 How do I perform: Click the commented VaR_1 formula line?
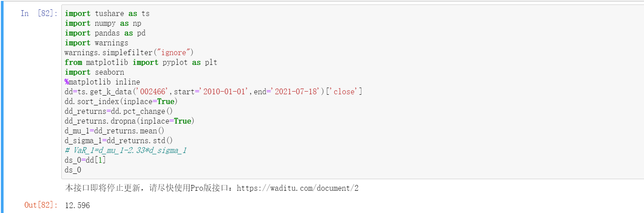click(x=125, y=150)
